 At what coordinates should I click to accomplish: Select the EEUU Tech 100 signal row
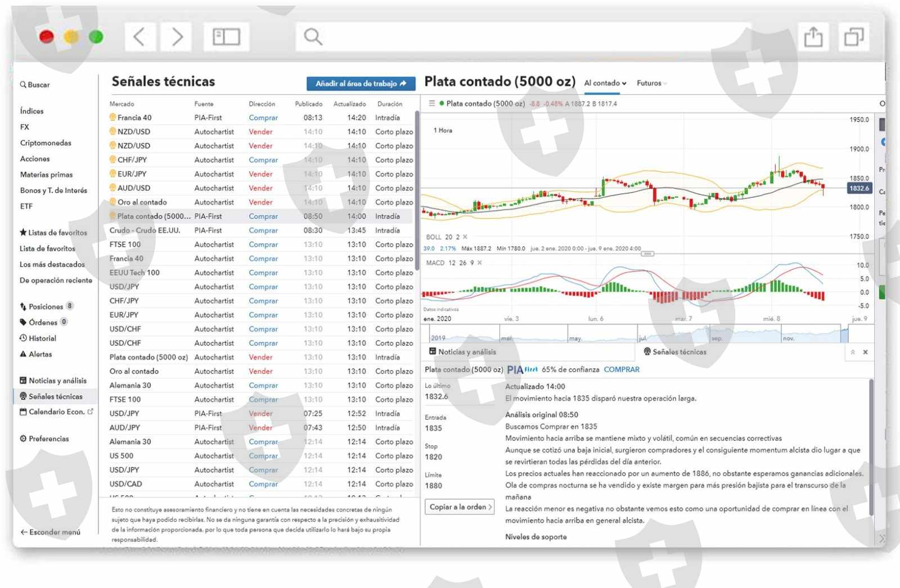point(261,273)
